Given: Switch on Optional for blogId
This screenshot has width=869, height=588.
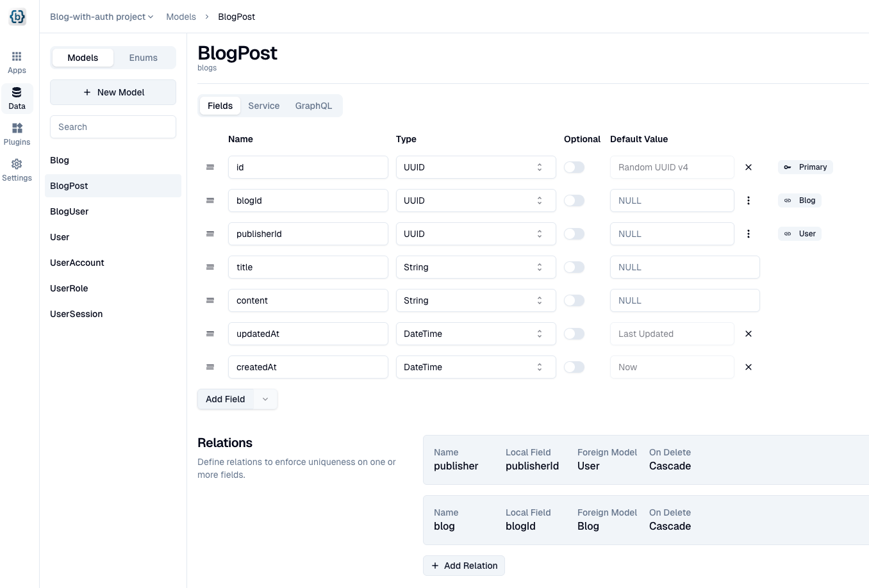Looking at the screenshot, I should pyautogui.click(x=574, y=200).
